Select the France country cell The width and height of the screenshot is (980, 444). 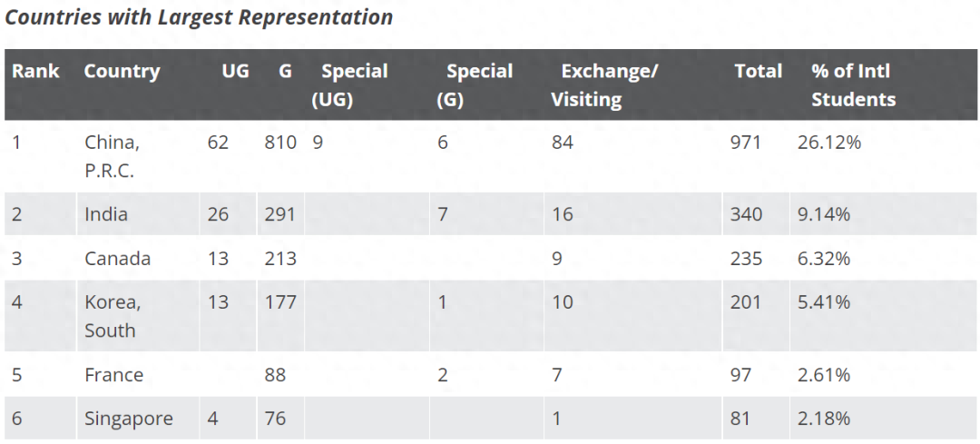point(113,375)
